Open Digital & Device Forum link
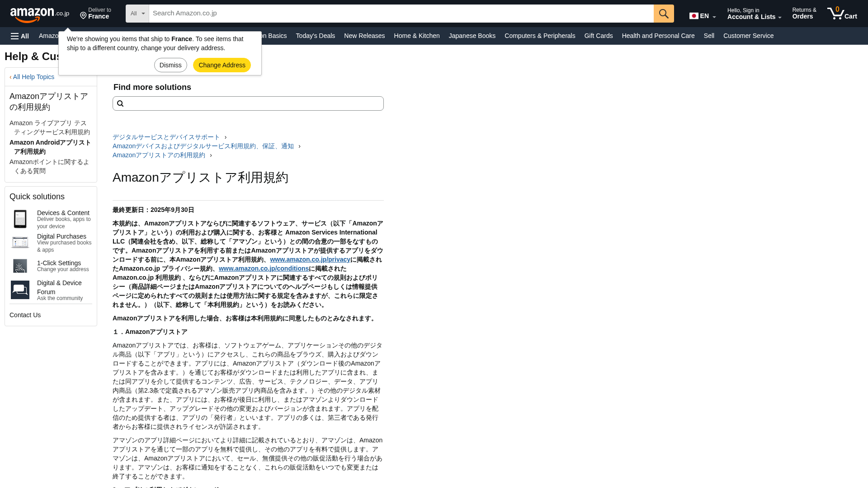 coord(59,287)
